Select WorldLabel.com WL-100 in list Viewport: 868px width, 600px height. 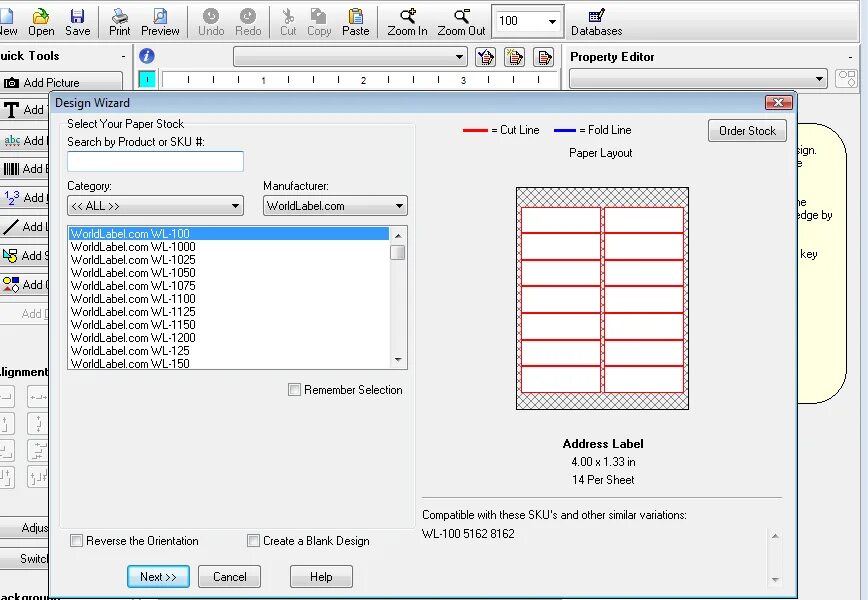tap(229, 234)
